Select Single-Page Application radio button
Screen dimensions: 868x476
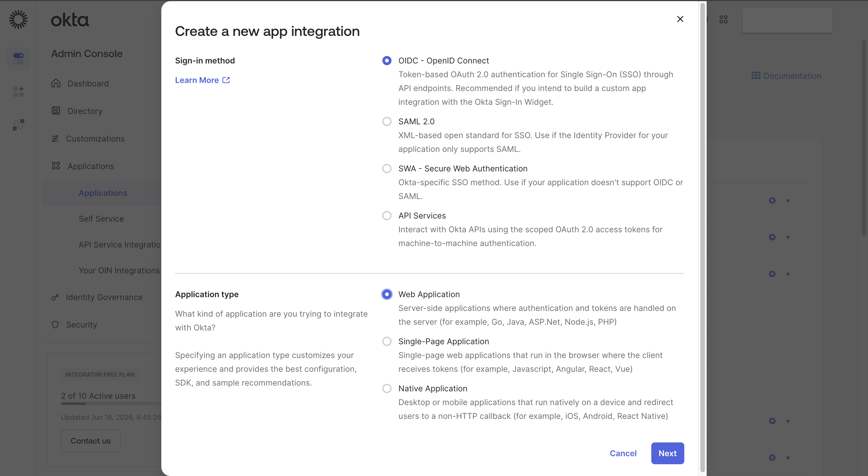click(x=387, y=341)
